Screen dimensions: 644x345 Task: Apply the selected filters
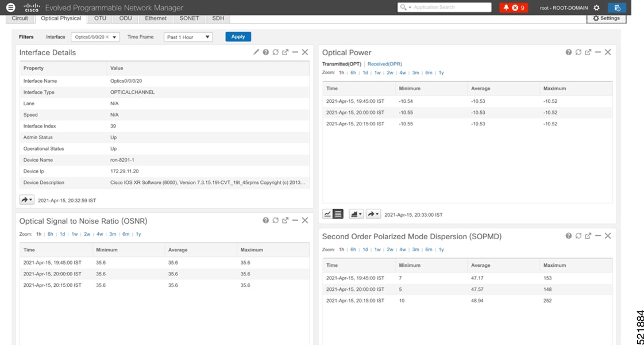(x=238, y=37)
